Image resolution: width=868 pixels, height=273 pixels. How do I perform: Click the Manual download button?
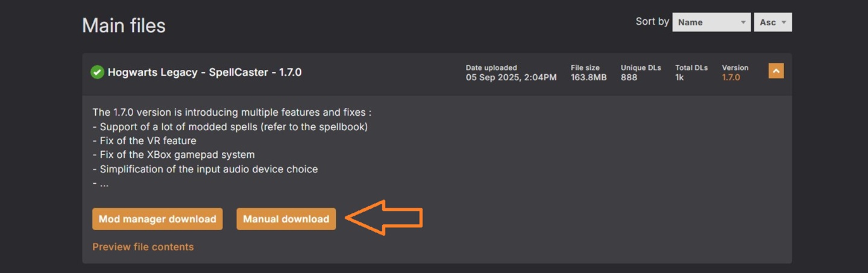[286, 219]
